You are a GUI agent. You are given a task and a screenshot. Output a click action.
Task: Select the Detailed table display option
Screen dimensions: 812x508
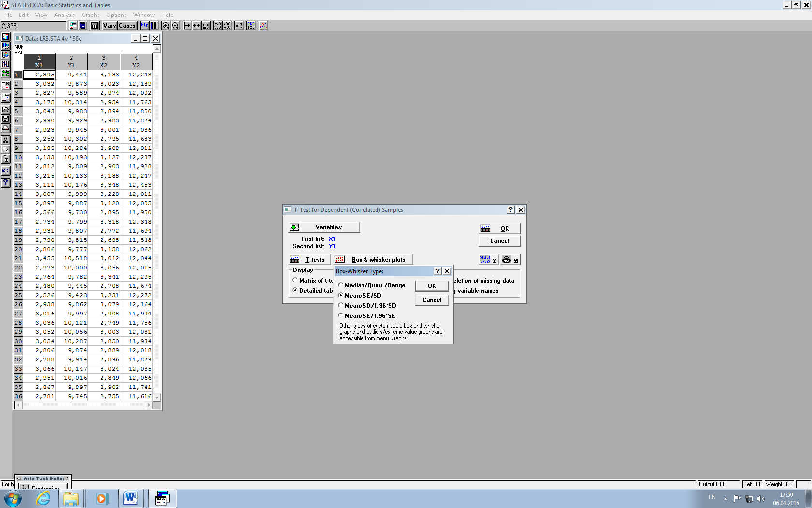[x=313, y=291]
